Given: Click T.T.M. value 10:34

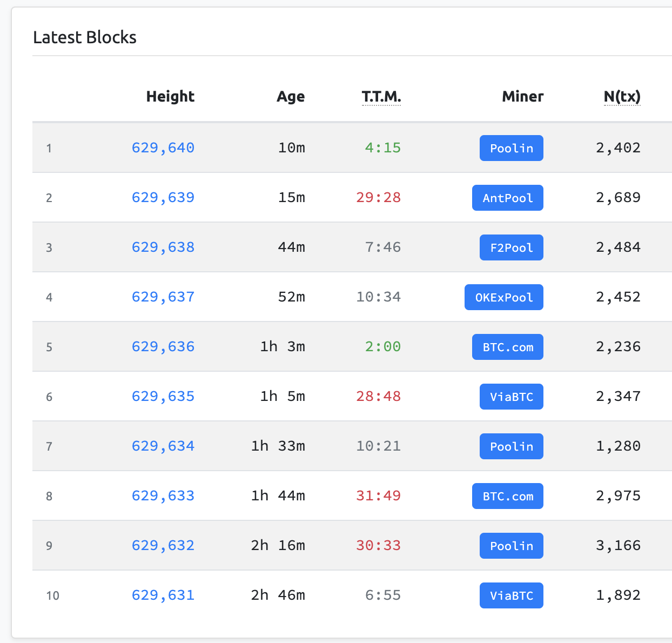Looking at the screenshot, I should coord(379,297).
